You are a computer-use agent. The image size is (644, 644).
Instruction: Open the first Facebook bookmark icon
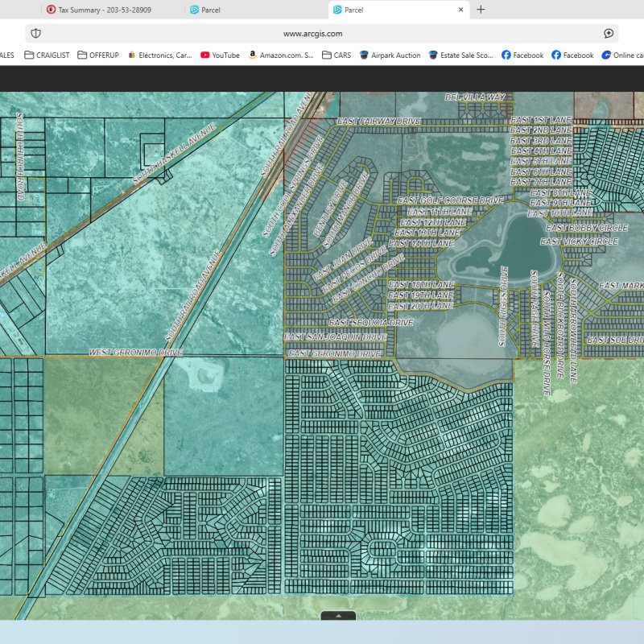[505, 56]
